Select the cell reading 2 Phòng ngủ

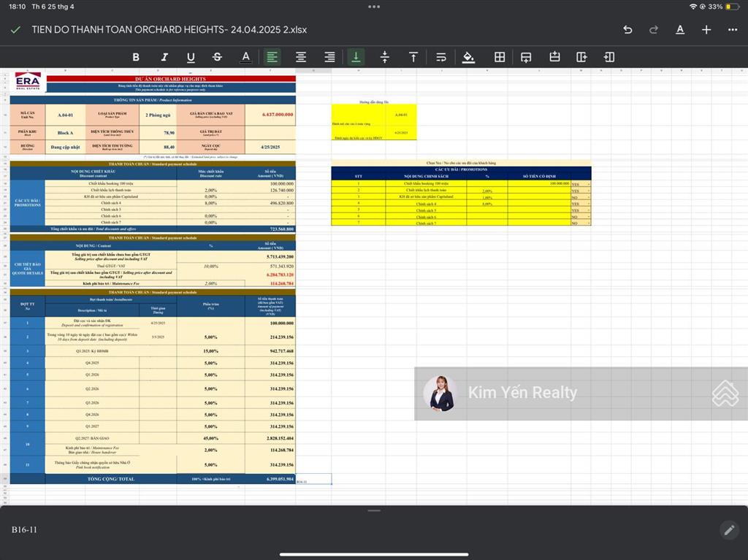click(x=158, y=115)
